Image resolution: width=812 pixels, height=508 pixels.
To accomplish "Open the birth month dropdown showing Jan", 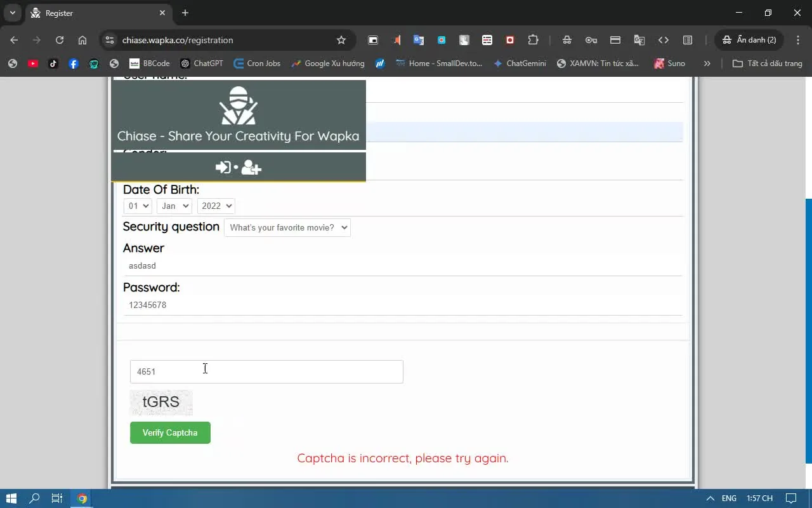I will coord(174,206).
